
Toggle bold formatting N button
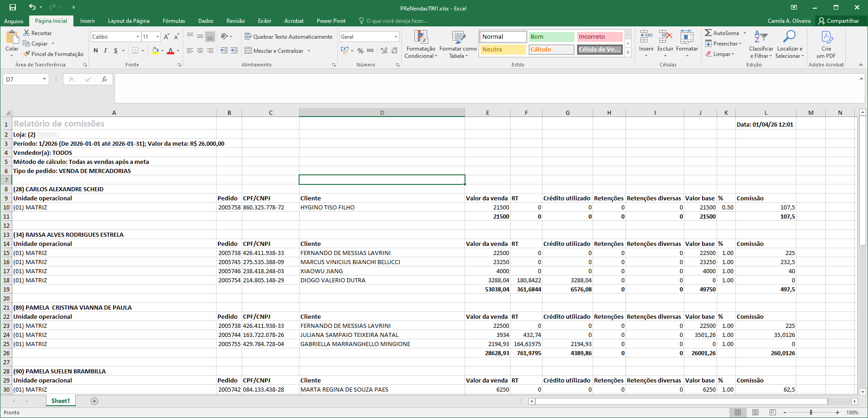pos(96,51)
